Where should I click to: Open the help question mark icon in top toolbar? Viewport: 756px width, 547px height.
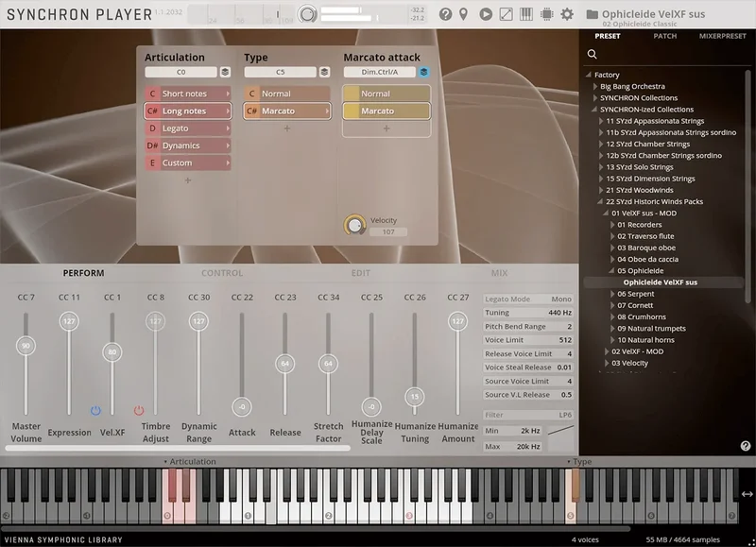[445, 14]
